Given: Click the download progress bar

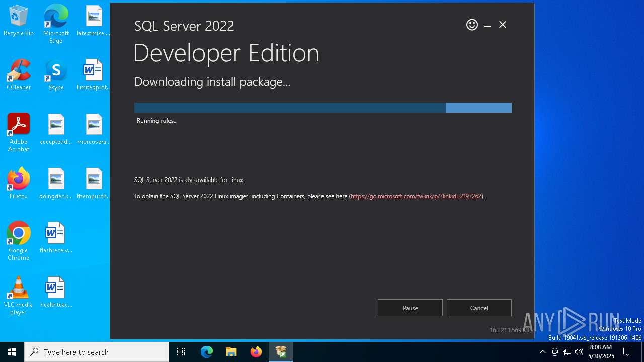Looking at the screenshot, I should click(x=323, y=108).
